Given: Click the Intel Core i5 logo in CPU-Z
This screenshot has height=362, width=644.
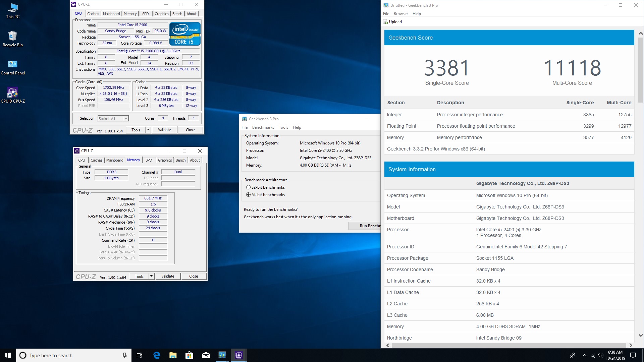Looking at the screenshot, I should (185, 34).
